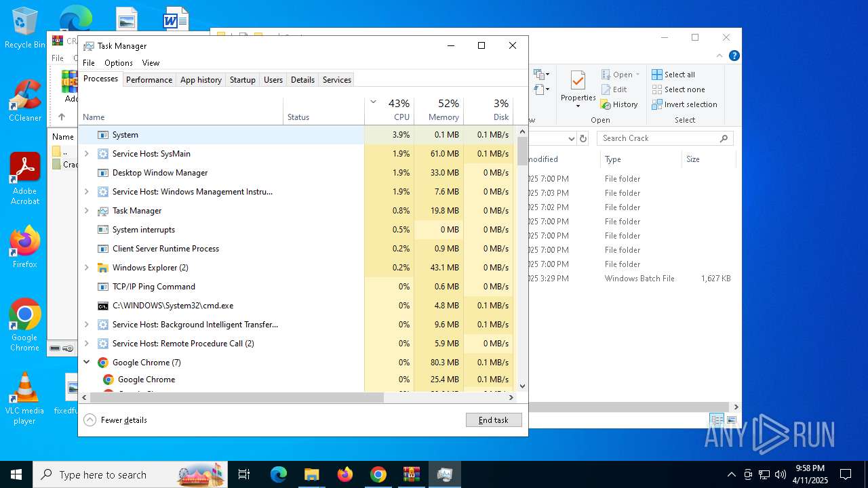Open the notification center icon

(846, 474)
